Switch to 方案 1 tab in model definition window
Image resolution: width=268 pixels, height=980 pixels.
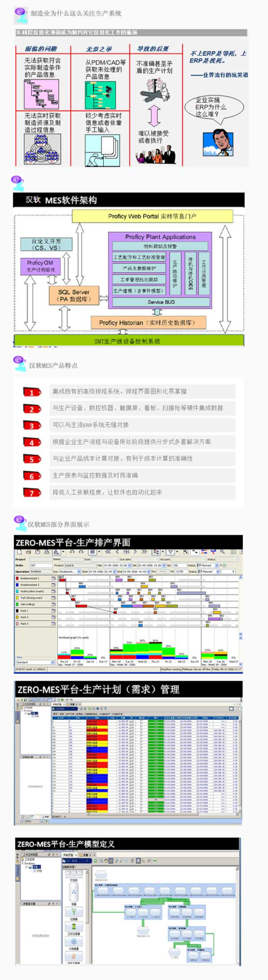click(x=87, y=855)
